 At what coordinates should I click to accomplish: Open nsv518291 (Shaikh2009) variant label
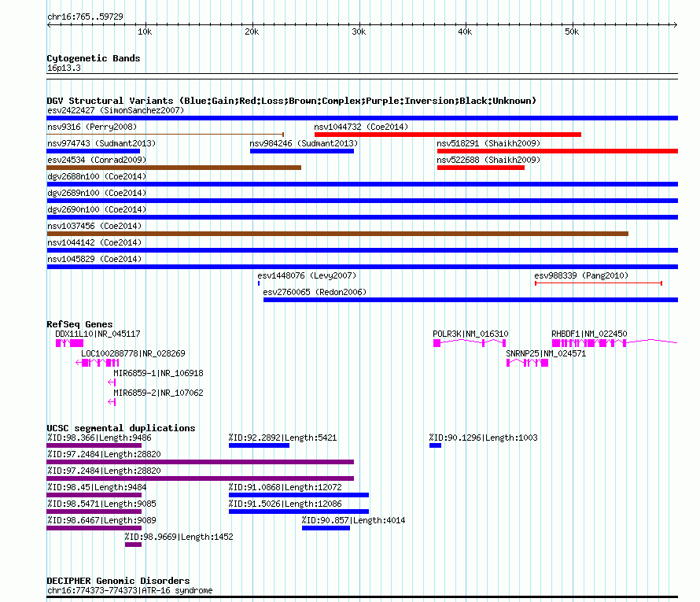pyautogui.click(x=488, y=143)
